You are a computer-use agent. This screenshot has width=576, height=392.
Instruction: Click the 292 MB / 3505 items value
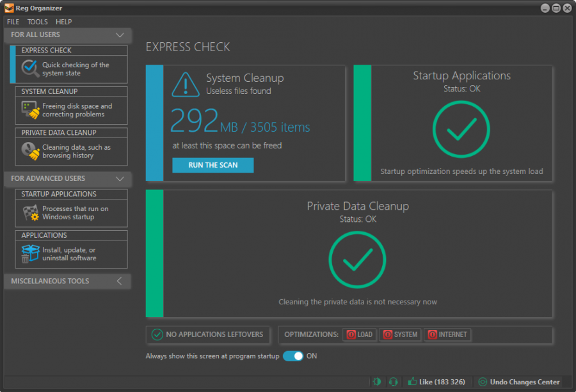point(240,121)
